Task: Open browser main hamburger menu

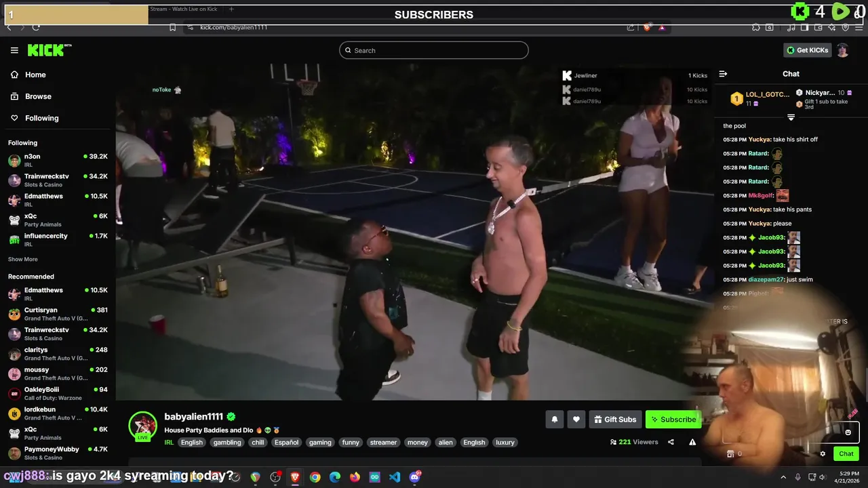Action: point(859,27)
